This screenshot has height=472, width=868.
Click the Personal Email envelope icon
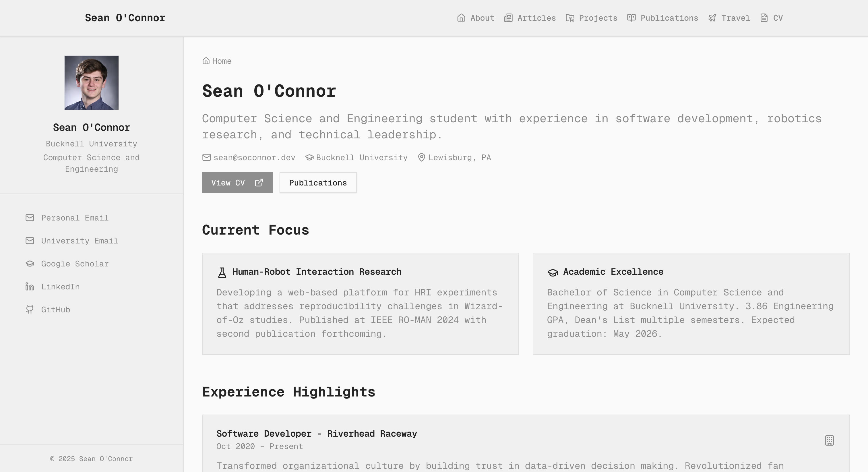point(30,218)
